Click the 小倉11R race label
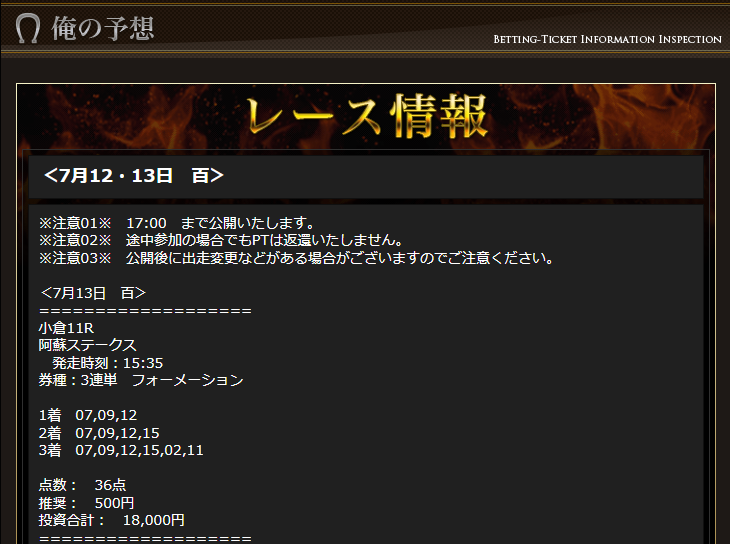Image resolution: width=730 pixels, height=544 pixels. [x=67, y=328]
